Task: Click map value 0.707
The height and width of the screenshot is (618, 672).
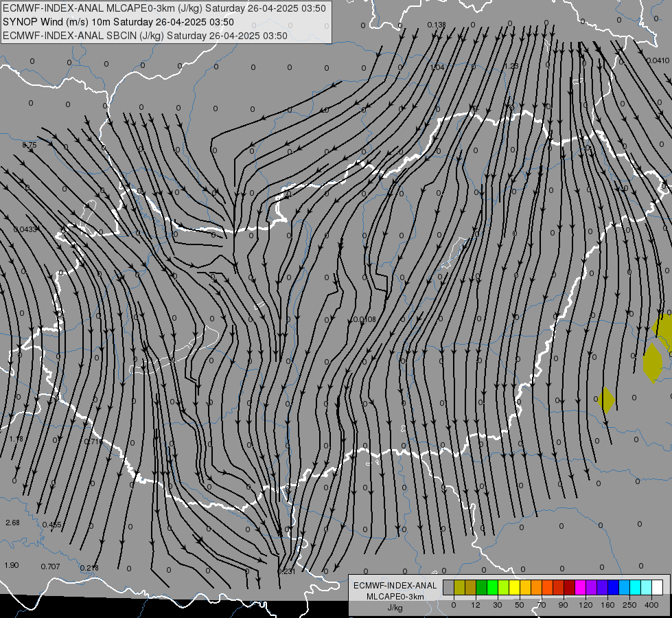Action: click(51, 566)
